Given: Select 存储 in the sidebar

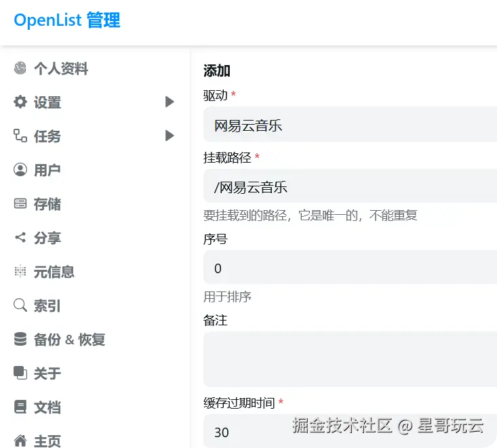Looking at the screenshot, I should (x=47, y=204).
